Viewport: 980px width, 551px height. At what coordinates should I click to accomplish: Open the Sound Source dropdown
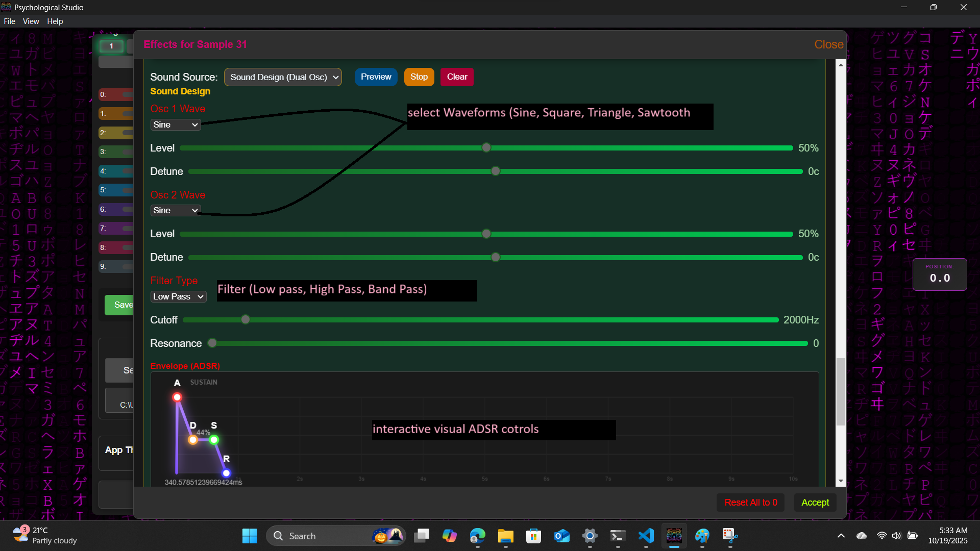(x=283, y=77)
